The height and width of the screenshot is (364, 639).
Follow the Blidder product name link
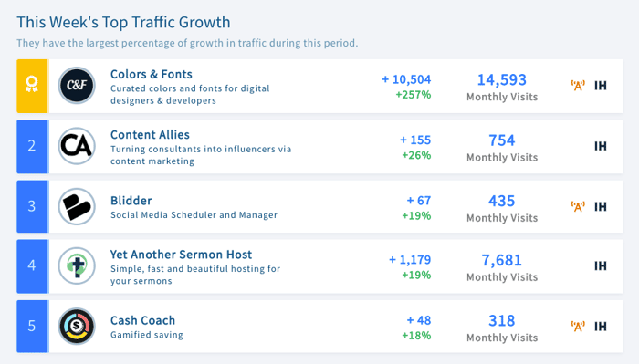coord(131,201)
